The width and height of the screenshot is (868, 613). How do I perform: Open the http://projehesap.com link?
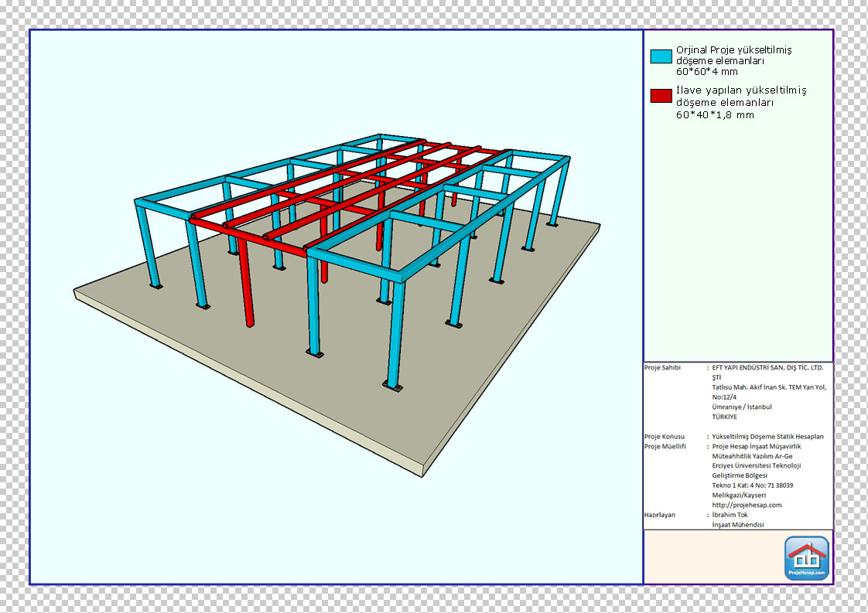747,505
